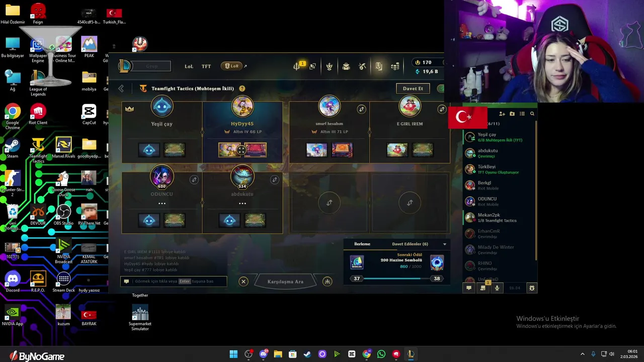Open the trident quests icon with badge

(298, 66)
